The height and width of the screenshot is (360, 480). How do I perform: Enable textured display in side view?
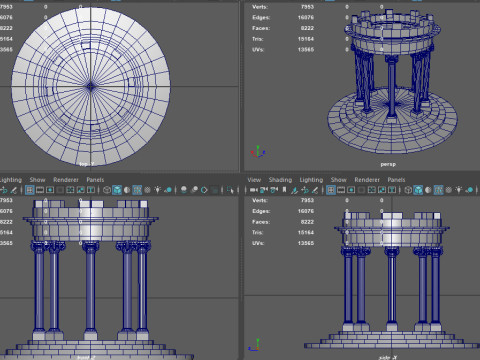(449, 190)
